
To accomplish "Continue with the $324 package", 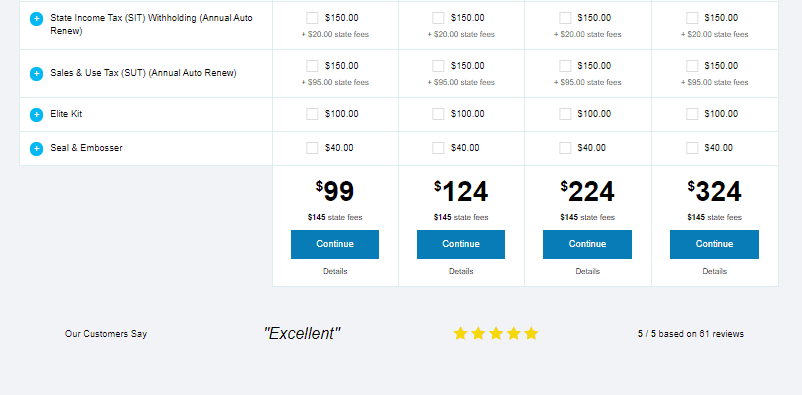I will coord(715,244).
